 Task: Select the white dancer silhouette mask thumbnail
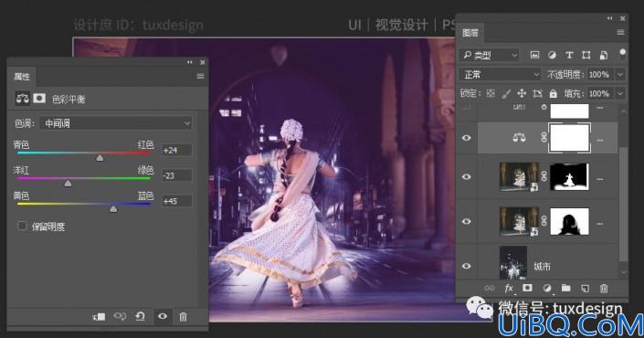(x=569, y=176)
